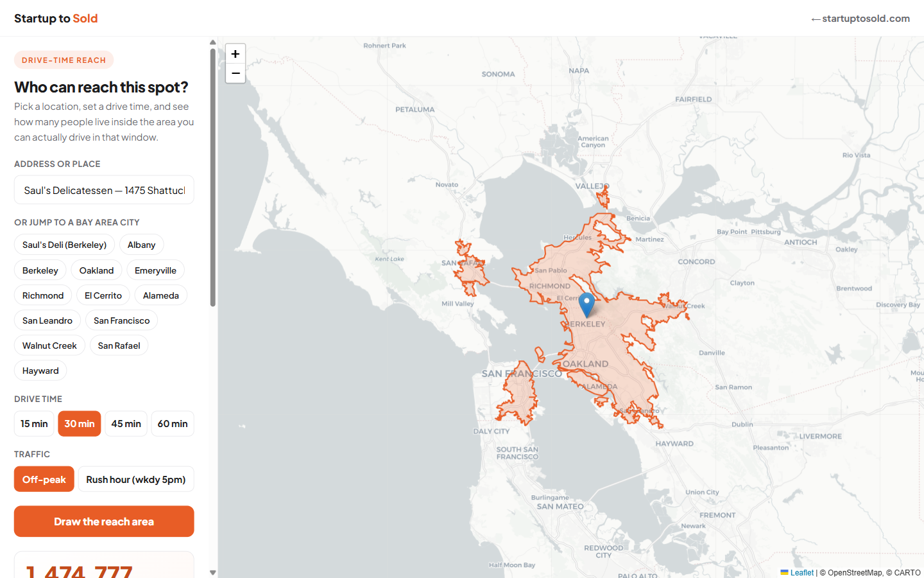Select the 30 min drive time
This screenshot has height=578, width=924.
click(x=80, y=424)
